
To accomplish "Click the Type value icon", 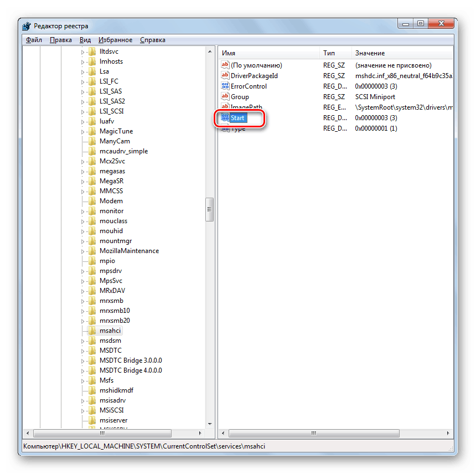I will [226, 128].
